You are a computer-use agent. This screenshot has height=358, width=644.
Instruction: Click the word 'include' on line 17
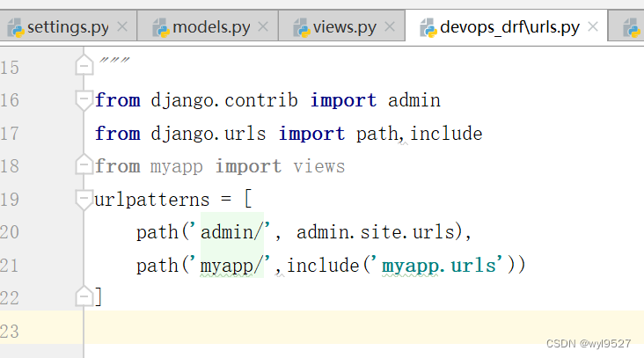(x=446, y=134)
